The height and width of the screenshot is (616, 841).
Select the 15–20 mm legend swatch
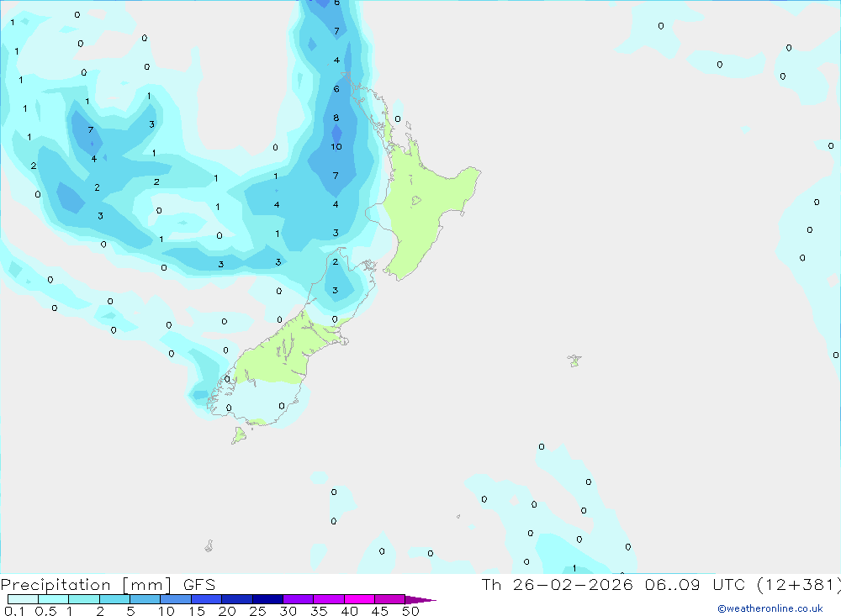tap(206, 599)
